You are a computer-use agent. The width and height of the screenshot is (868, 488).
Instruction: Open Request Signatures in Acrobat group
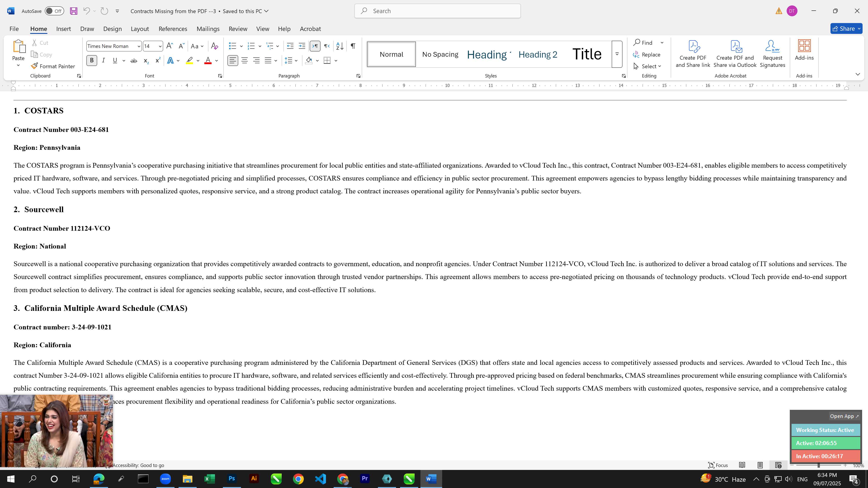pos(772,54)
